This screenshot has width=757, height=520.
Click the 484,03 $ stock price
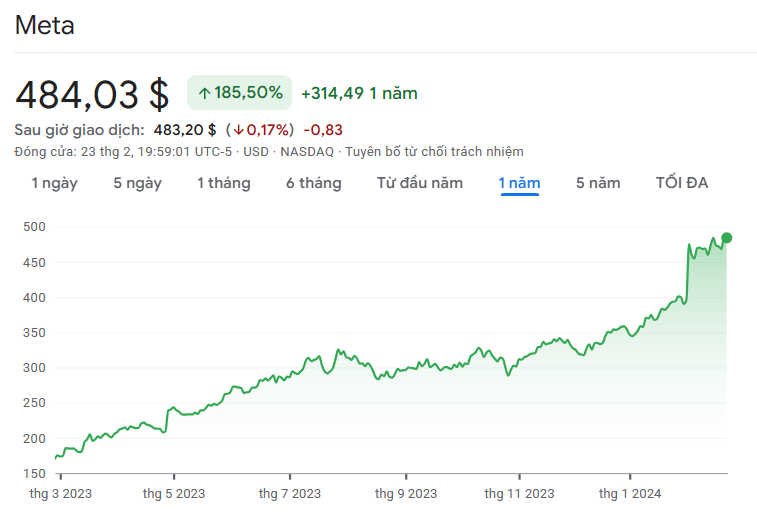[x=92, y=94]
